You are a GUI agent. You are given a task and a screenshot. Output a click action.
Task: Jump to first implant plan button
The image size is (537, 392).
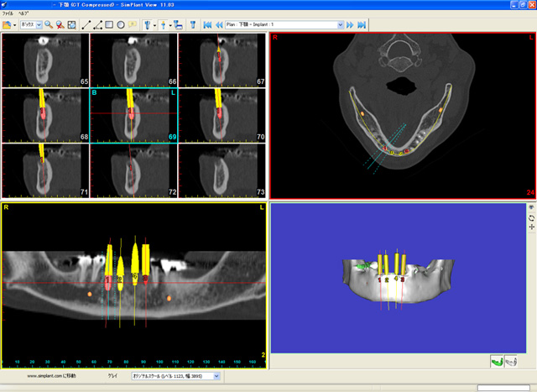click(207, 25)
